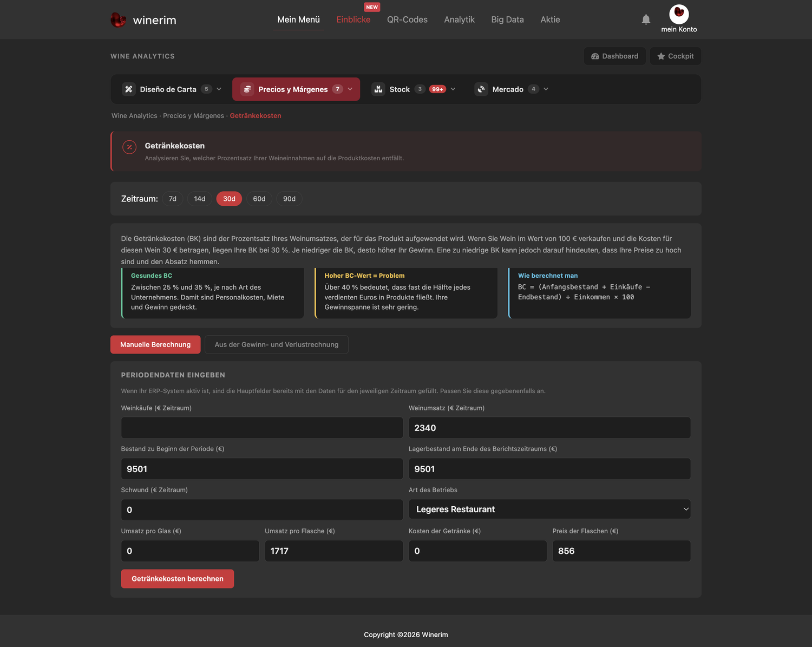The image size is (812, 647).
Task: Go to the QR-Codes menu
Action: point(407,19)
